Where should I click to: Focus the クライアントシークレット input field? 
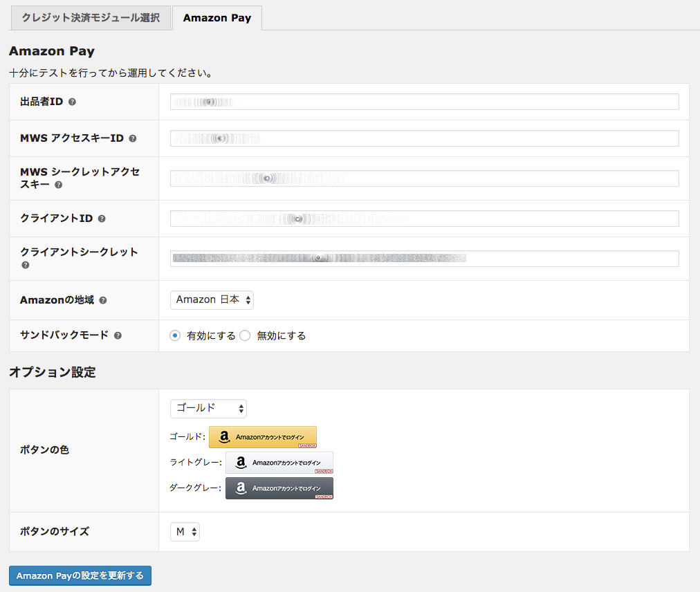425,259
